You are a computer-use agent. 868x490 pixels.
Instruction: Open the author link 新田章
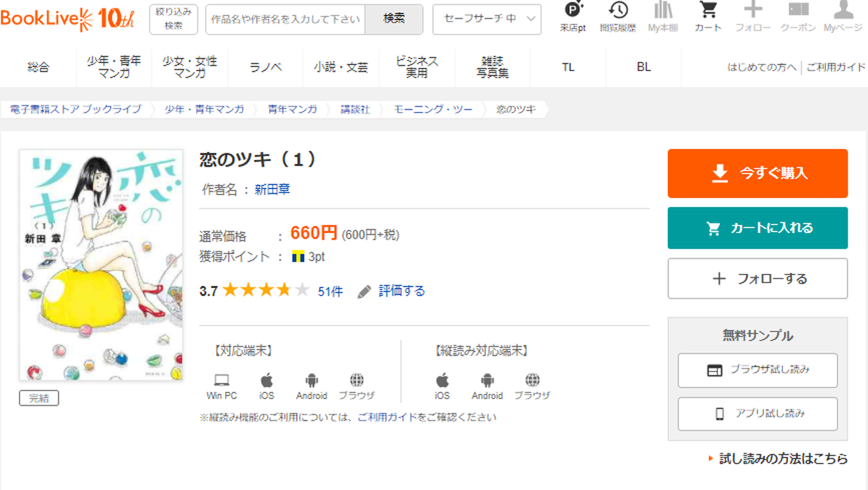click(272, 190)
